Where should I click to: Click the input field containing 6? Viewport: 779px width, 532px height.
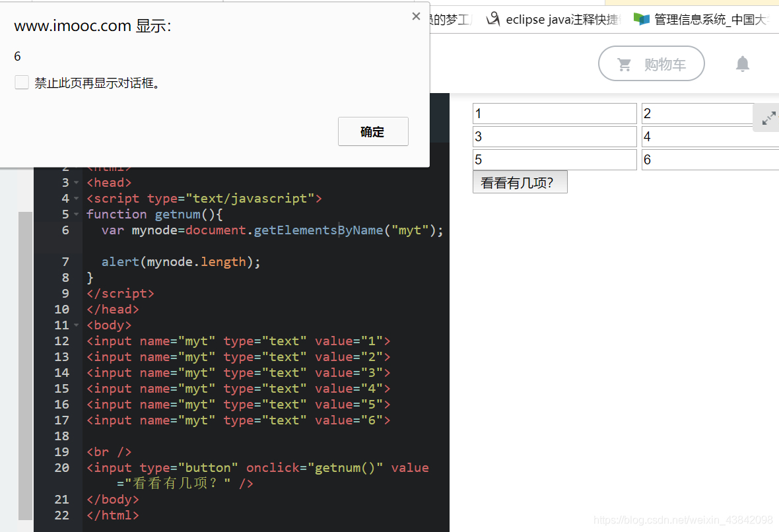tap(710, 160)
